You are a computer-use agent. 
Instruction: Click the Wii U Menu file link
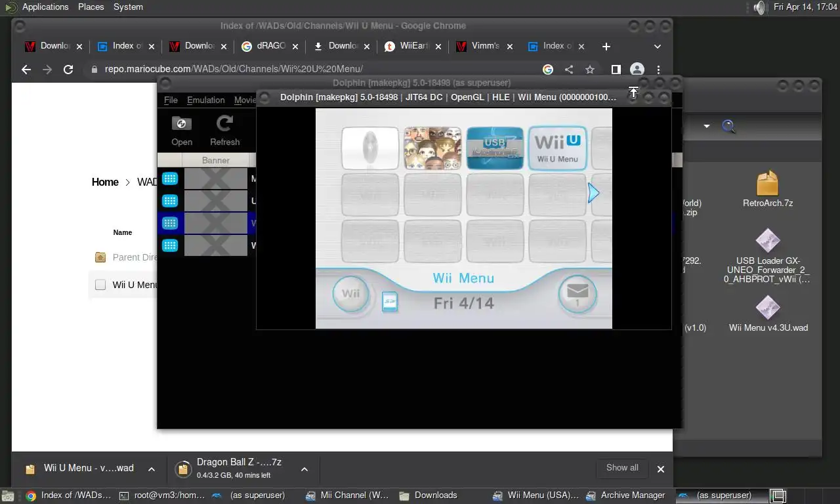point(135,285)
